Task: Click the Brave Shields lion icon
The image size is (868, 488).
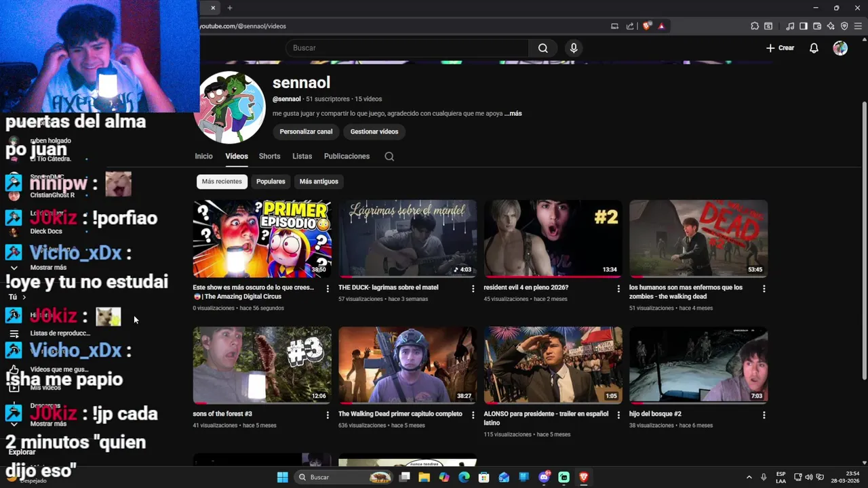Action: point(647,26)
